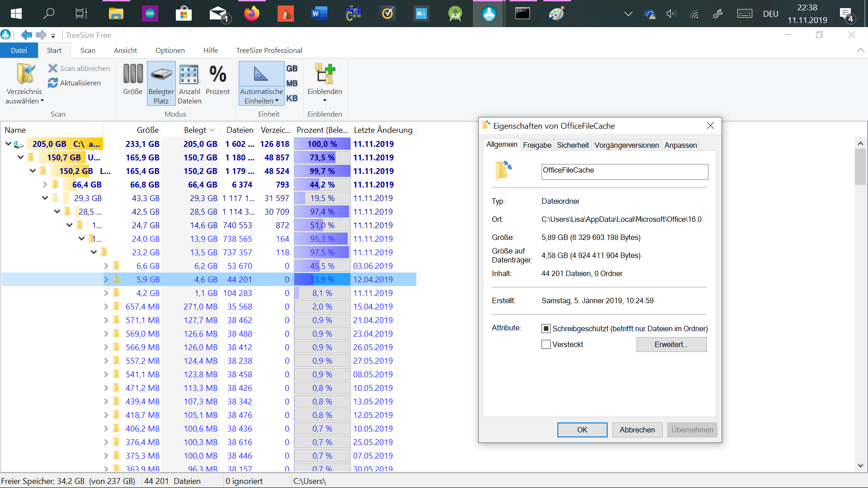Image resolution: width=868 pixels, height=488 pixels.
Task: Switch to Anzahl Dateien mode
Action: [189, 75]
